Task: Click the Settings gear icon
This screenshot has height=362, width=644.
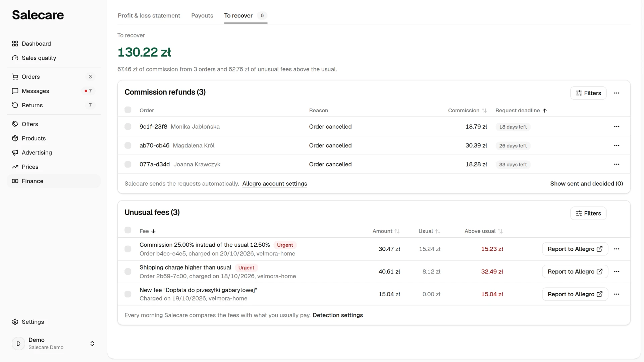Action: [x=15, y=322]
